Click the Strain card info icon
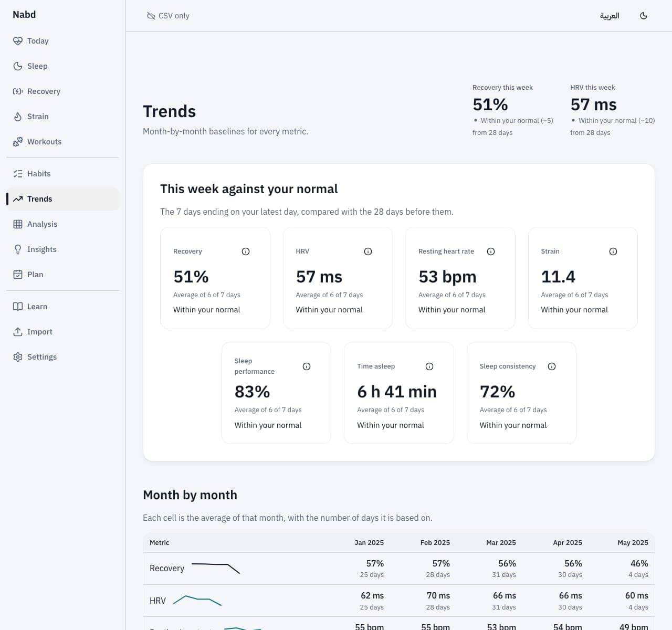672x630 pixels. tap(613, 251)
